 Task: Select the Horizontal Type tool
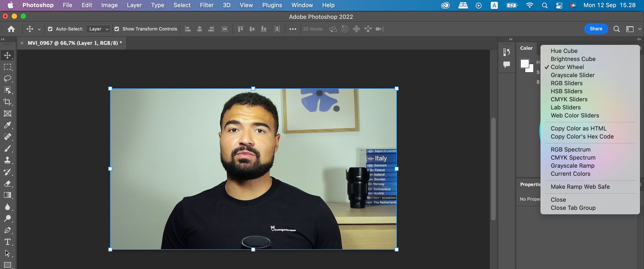click(x=7, y=242)
